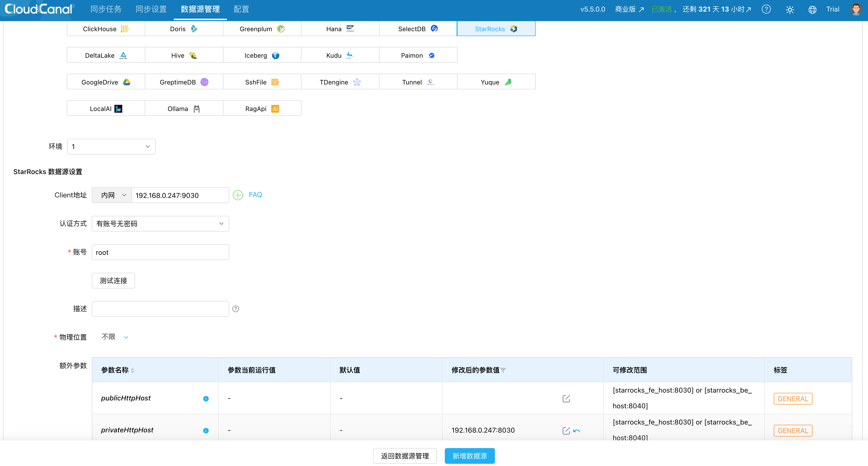The height and width of the screenshot is (466, 868).
Task: Open the 同步设置 menu tab
Action: point(151,9)
